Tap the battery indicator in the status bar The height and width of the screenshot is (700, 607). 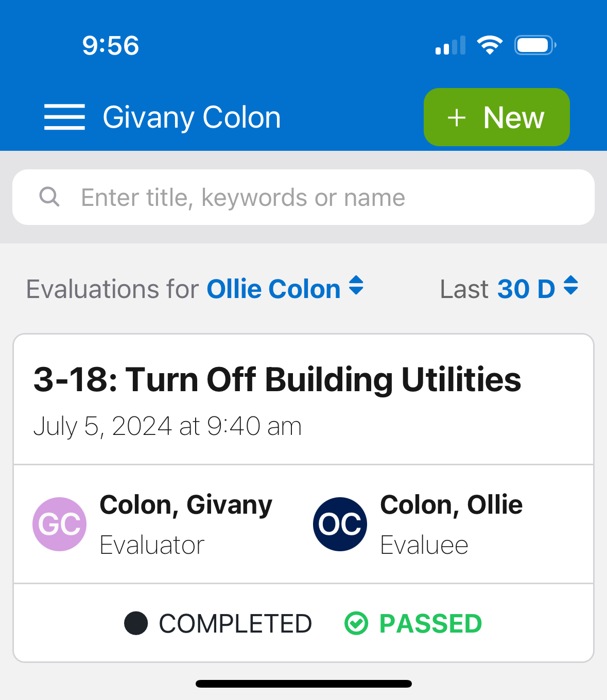[x=534, y=45]
